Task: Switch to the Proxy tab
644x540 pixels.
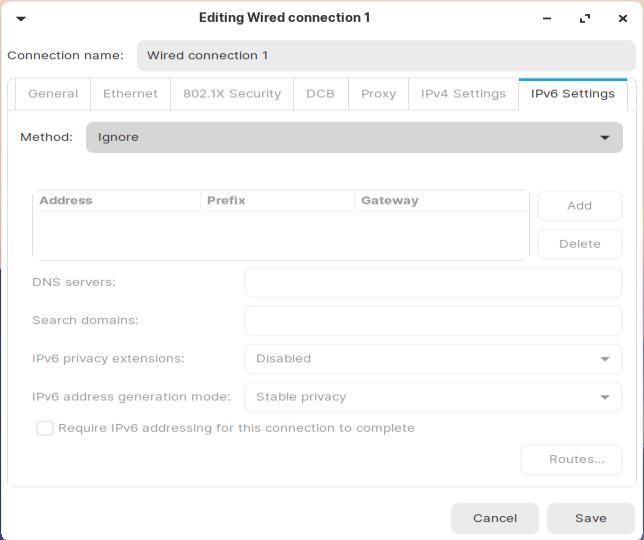Action: (378, 94)
